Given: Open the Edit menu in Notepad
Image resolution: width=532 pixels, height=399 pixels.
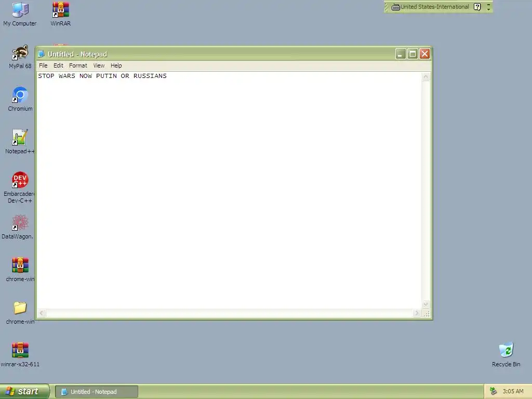Looking at the screenshot, I should (58, 65).
